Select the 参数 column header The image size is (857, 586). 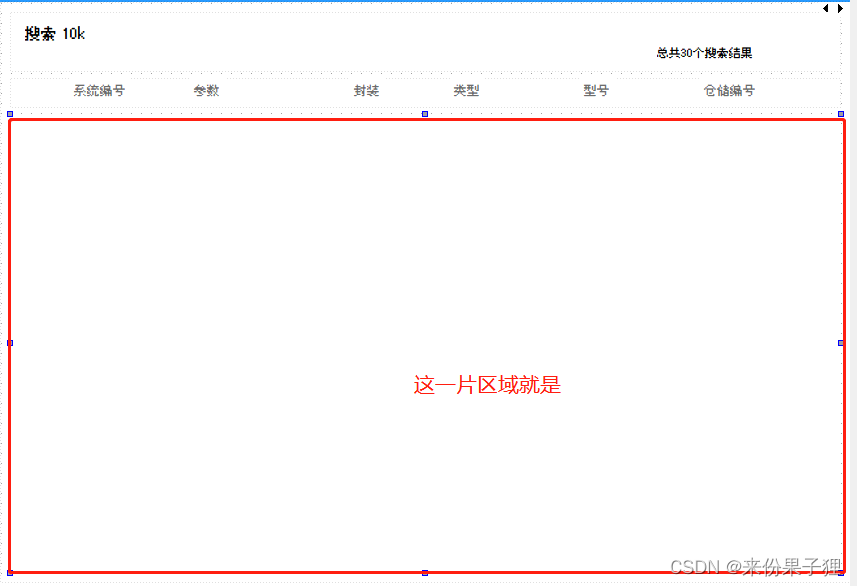tap(206, 90)
